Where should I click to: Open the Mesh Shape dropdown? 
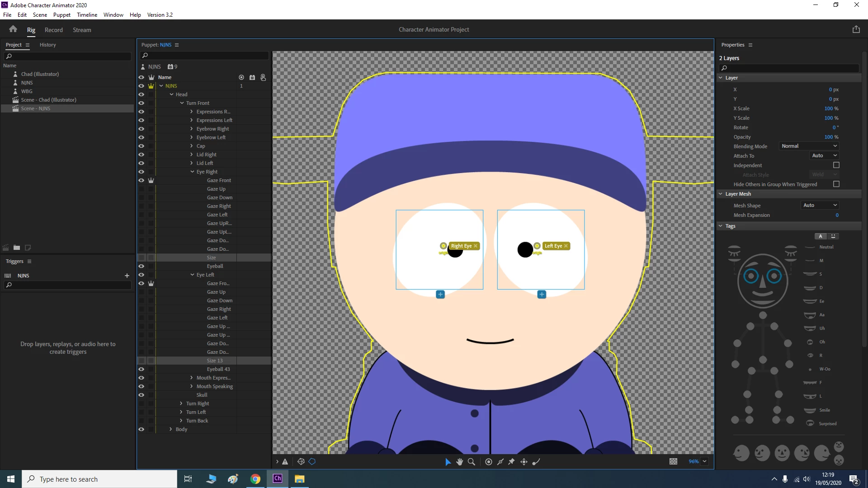click(820, 205)
